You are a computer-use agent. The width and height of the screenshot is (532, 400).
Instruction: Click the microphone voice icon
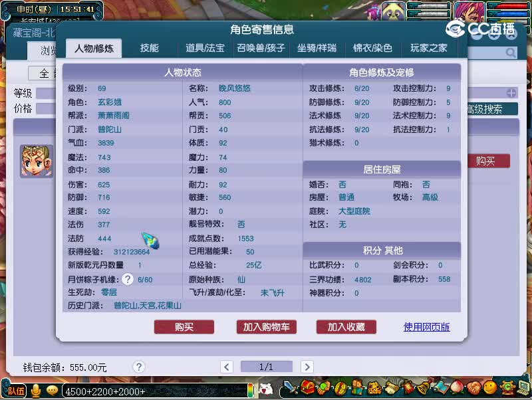coord(36,391)
